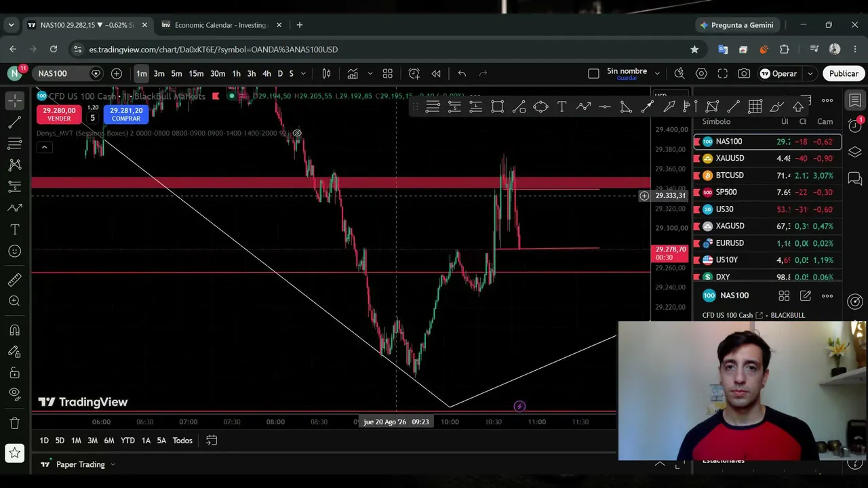
Task: Open the text annotation tool in left sidebar
Action: (14, 230)
